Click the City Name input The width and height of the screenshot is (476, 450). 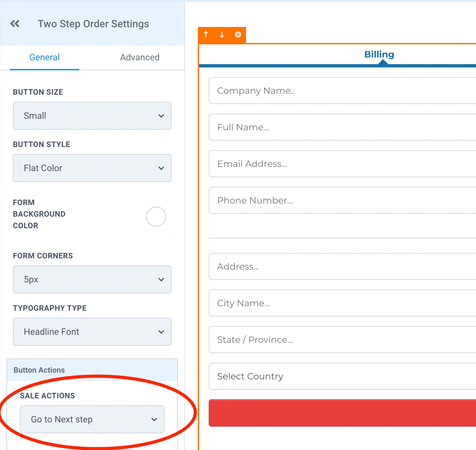point(342,303)
